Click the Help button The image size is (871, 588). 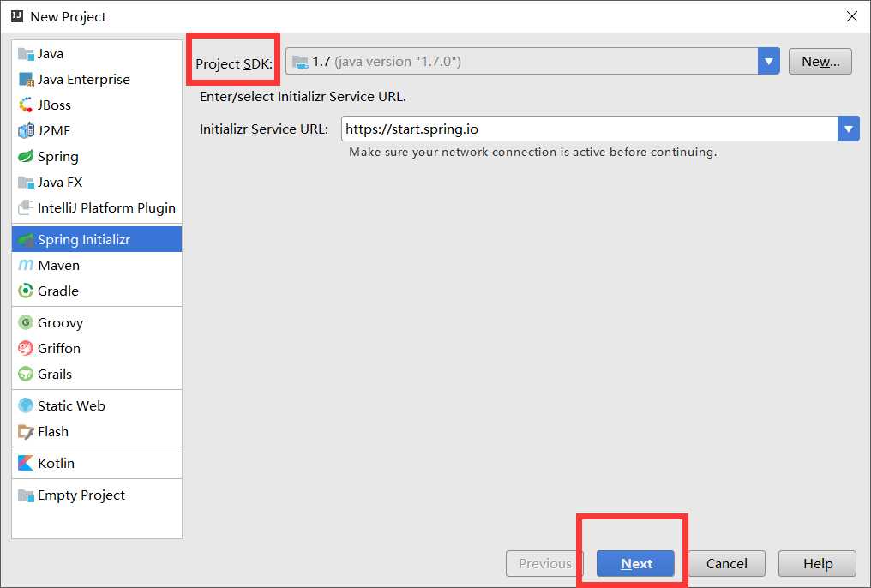pos(817,563)
